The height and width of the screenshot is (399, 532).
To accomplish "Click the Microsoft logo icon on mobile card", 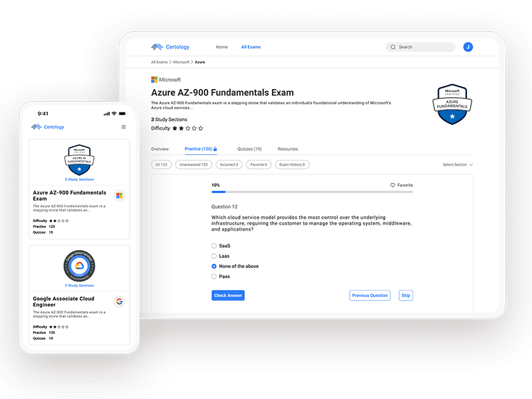I will tap(119, 196).
